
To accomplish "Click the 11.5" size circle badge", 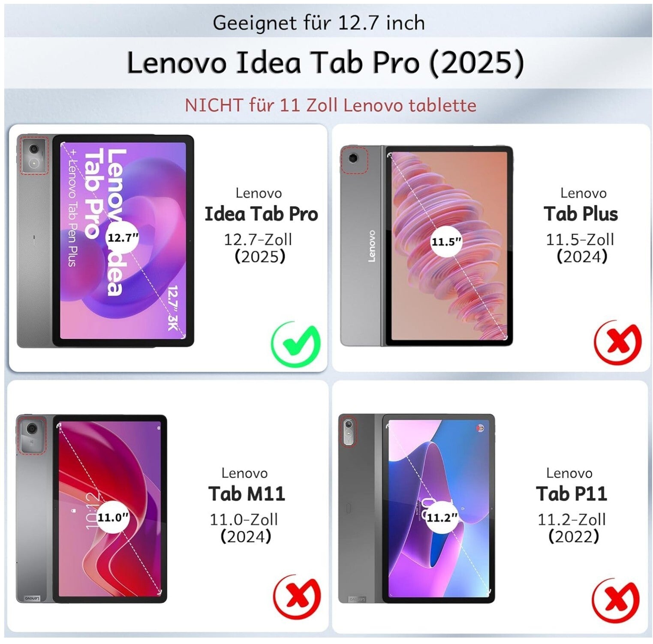I will click(446, 242).
